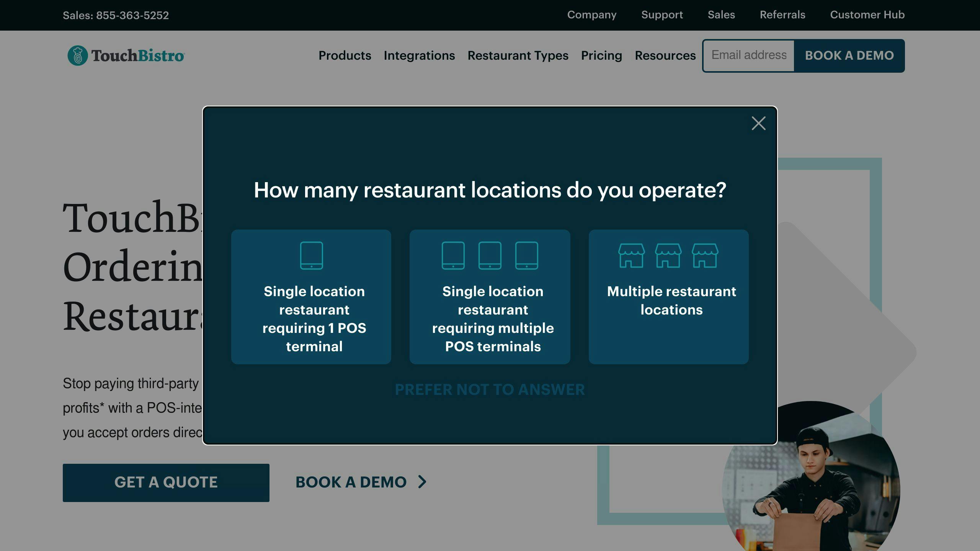Select Prefer Not To Answer

coord(490,390)
